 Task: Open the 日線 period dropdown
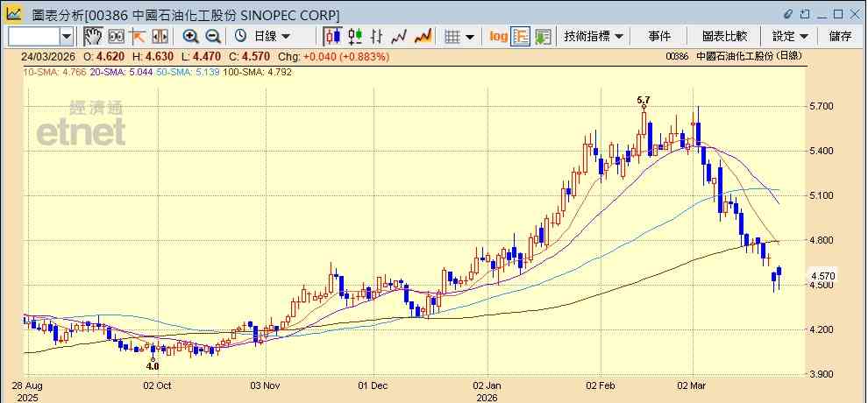[271, 37]
